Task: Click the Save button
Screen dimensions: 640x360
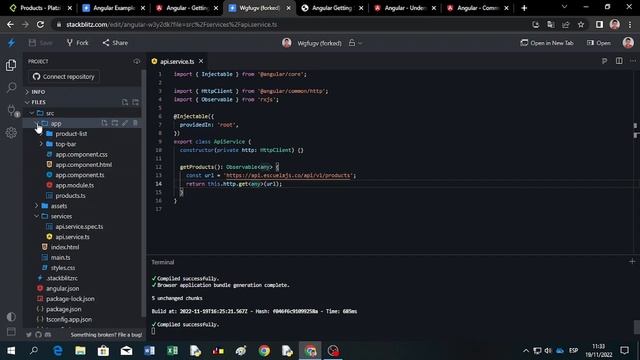Action: (x=40, y=43)
